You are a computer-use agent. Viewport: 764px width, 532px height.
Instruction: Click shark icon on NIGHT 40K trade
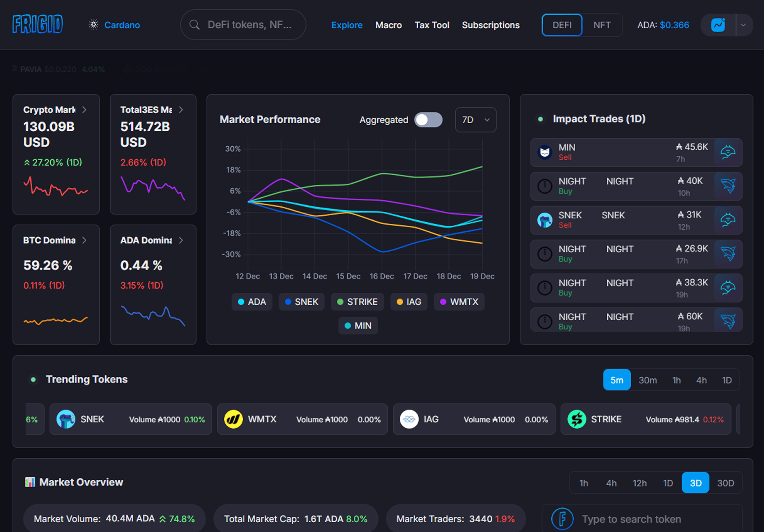[x=728, y=186]
